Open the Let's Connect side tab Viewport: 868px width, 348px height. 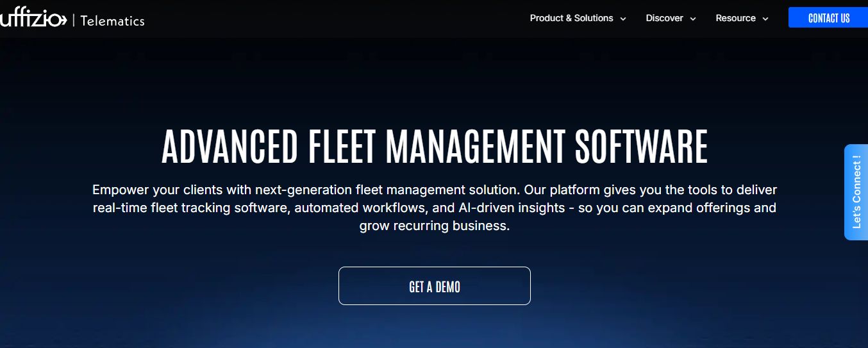click(x=856, y=192)
